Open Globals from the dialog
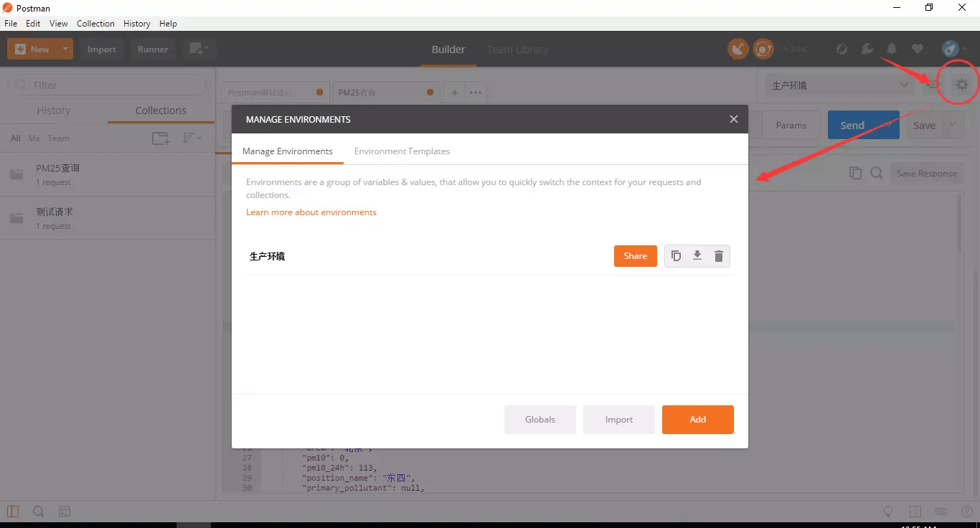 tap(540, 420)
